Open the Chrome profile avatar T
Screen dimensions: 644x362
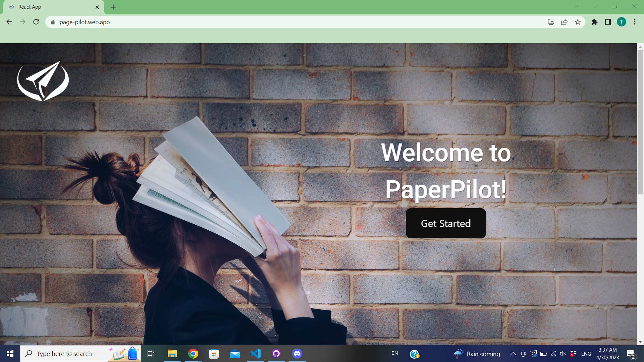coord(621,22)
